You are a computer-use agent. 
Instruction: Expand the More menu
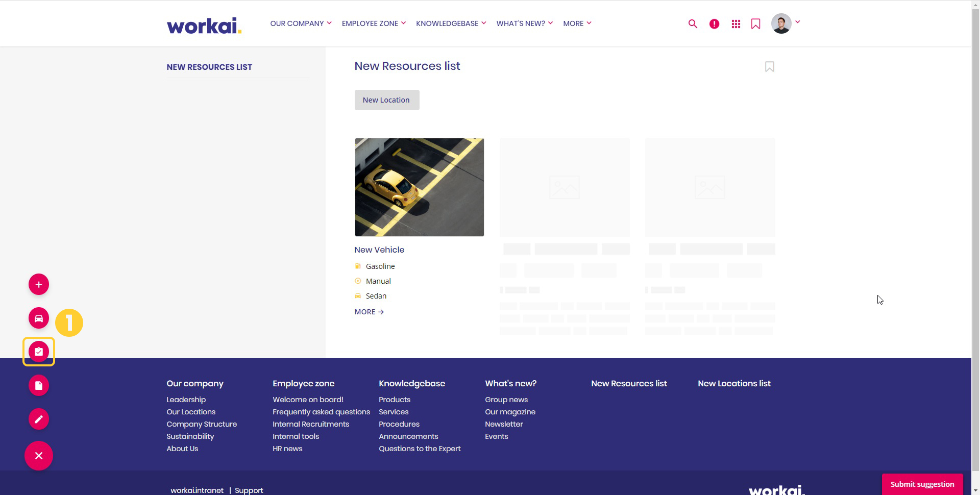pos(577,23)
